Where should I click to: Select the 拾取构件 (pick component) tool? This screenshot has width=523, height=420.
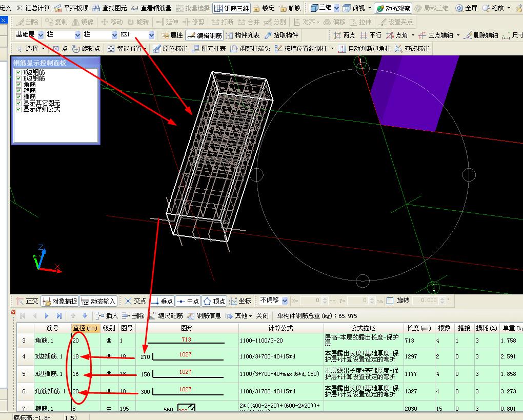coord(281,35)
